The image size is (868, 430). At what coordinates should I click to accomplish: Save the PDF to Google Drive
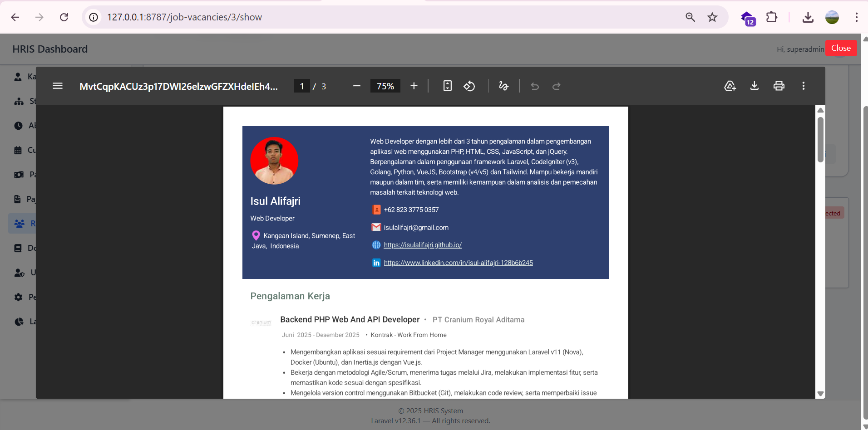(730, 86)
